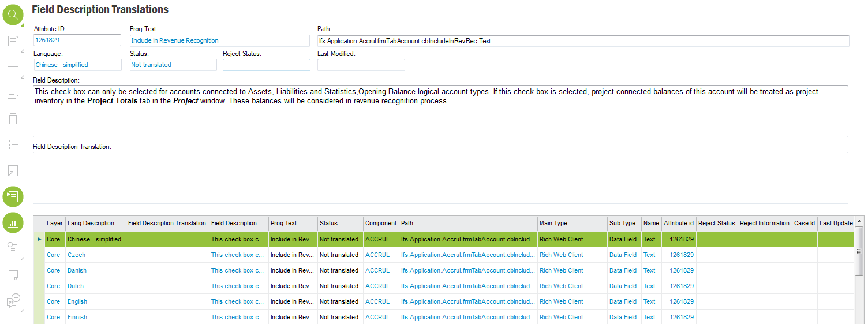Click the green form list icon
This screenshot has height=324, width=868.
point(13,196)
